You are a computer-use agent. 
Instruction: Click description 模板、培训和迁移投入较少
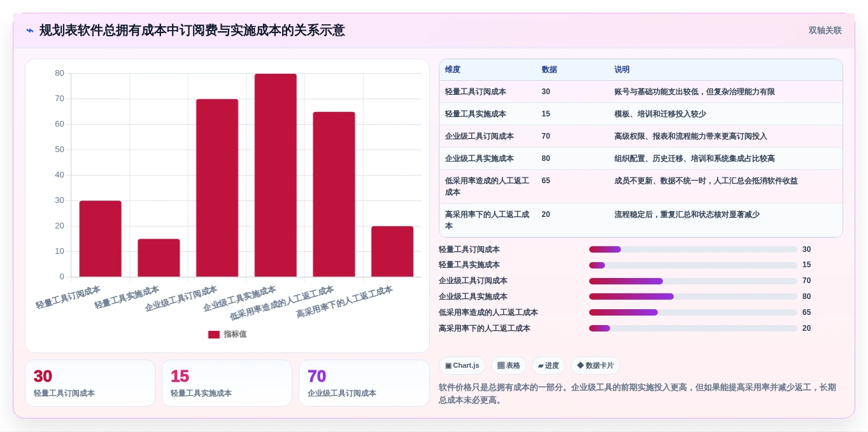[x=660, y=114]
